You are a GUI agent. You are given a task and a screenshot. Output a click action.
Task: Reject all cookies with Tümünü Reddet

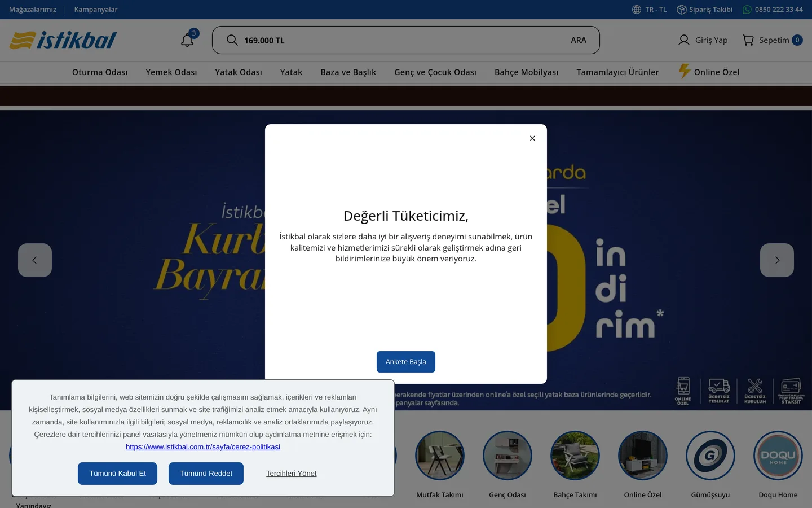206,474
